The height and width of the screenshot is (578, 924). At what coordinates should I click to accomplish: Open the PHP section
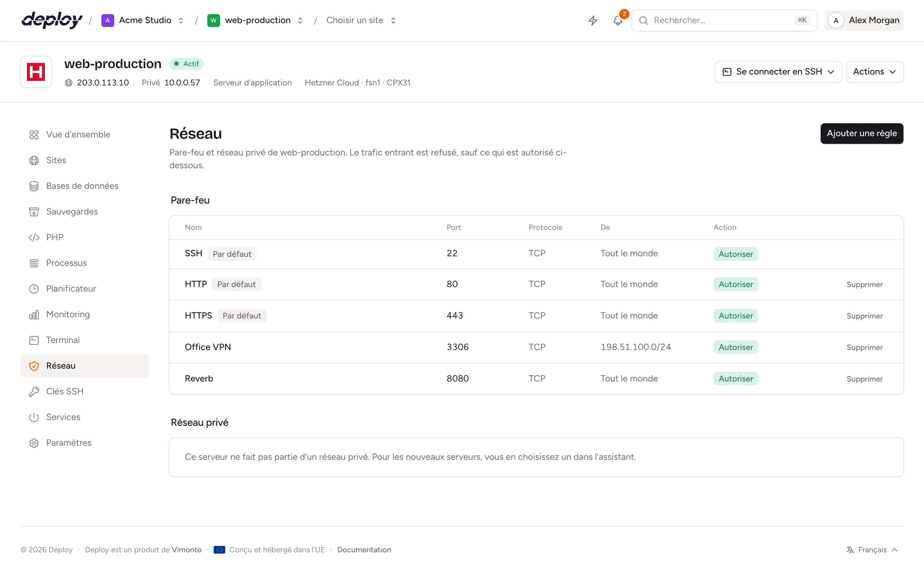[84, 237]
